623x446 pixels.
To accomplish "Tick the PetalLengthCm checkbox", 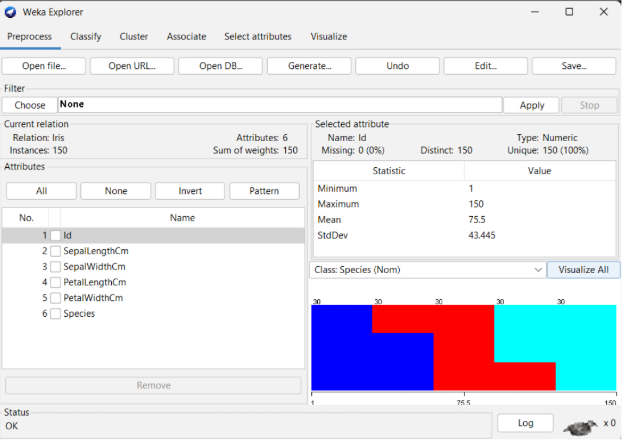I will pyautogui.click(x=56, y=282).
